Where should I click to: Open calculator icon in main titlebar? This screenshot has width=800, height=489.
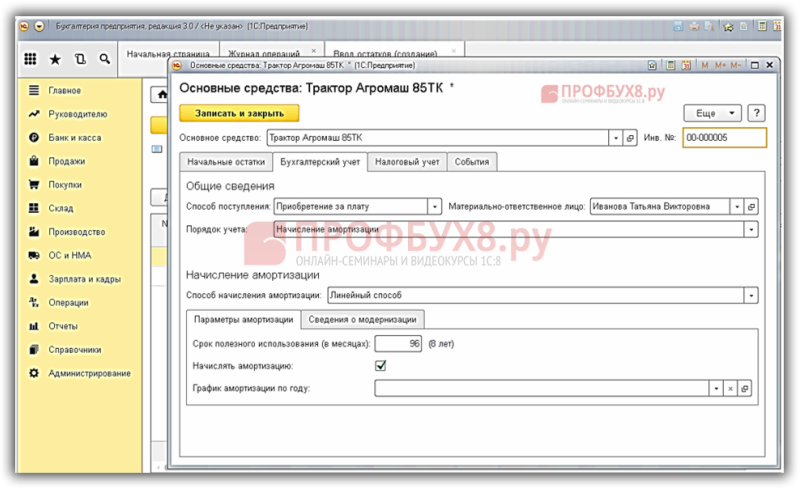point(762,26)
